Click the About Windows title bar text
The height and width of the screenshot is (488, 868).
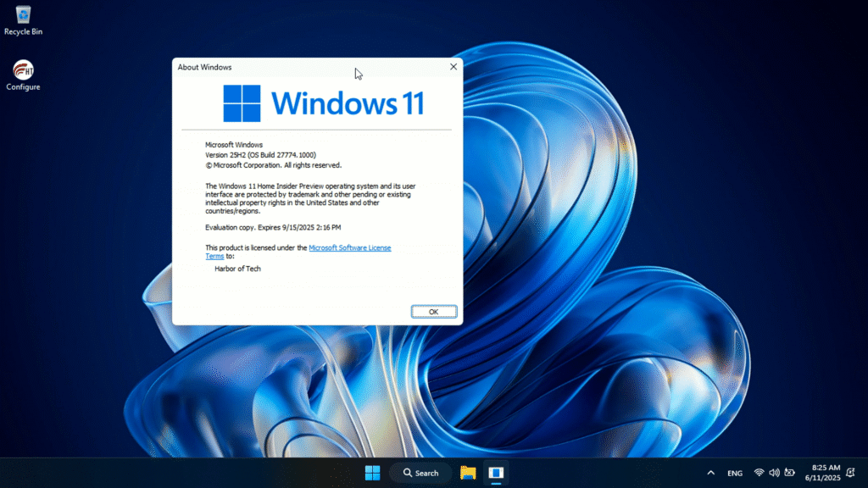pyautogui.click(x=205, y=67)
